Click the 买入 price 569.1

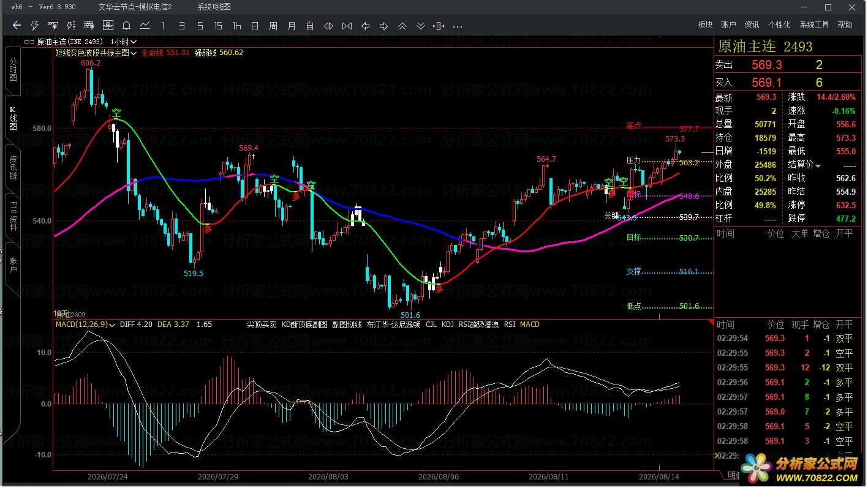click(x=767, y=83)
